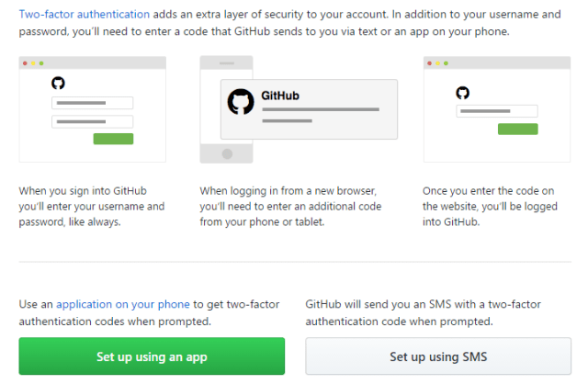
Task: Click red dot in code-entry illustration window
Action: [x=431, y=63]
